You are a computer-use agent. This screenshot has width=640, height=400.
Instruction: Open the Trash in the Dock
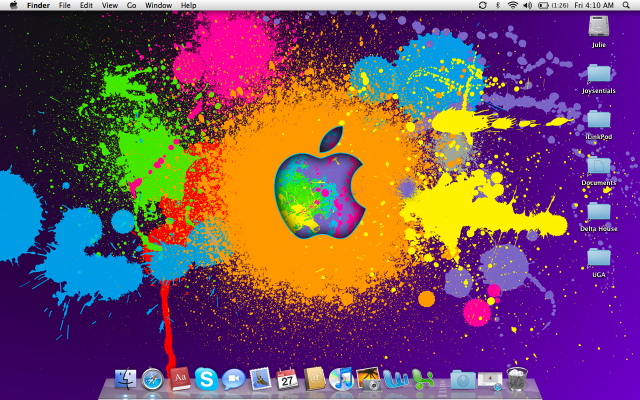coord(517,379)
